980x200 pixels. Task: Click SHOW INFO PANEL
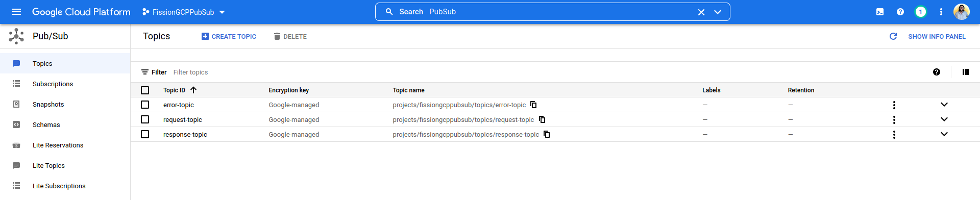pyautogui.click(x=937, y=37)
